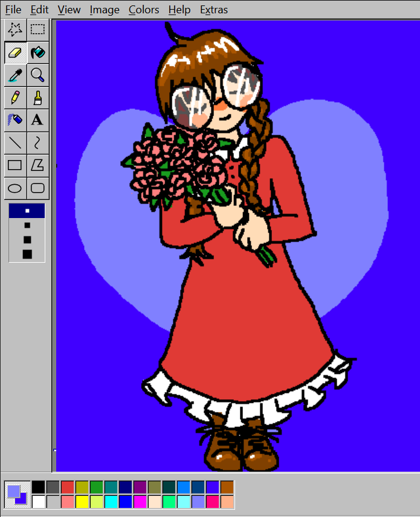Choose the largest eraser size
Image resolution: width=420 pixels, height=517 pixels.
27,254
